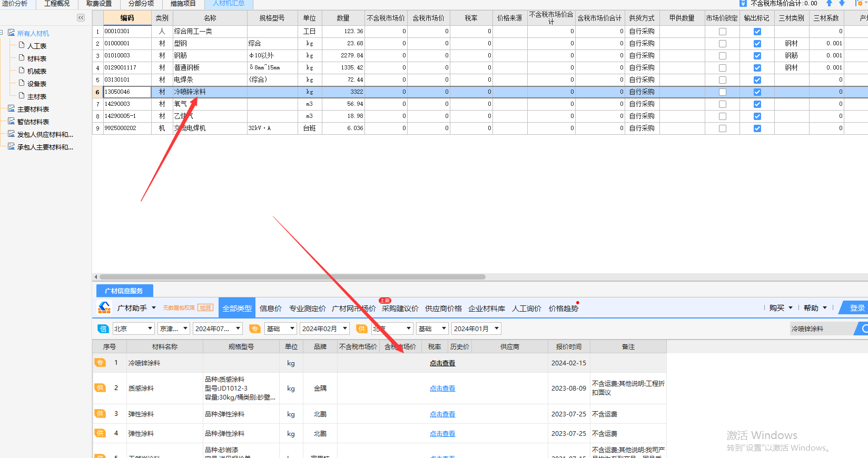This screenshot has height=458, width=868.
Task: Click the report icon beside 主要材料表
Action: tap(11, 109)
